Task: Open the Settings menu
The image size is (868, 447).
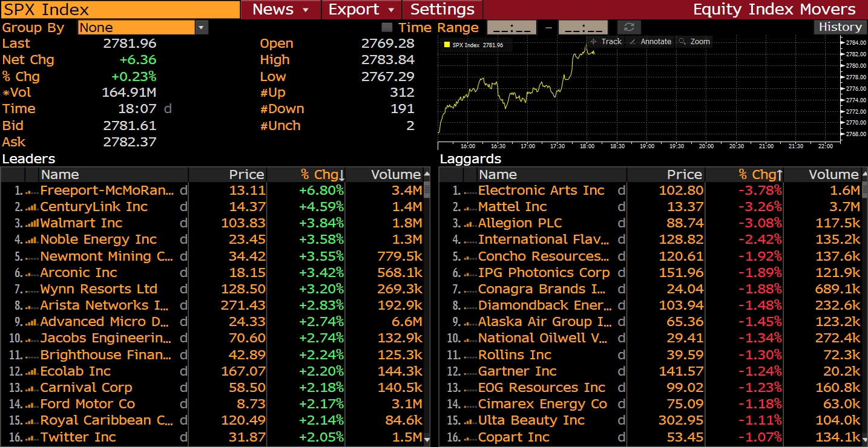Action: 442,10
